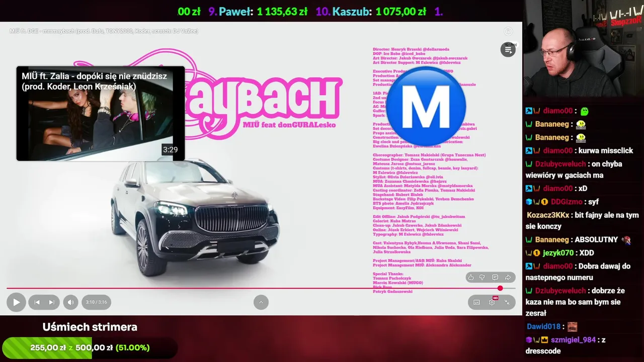Open the suggested MIÜ ft. Zalia video thumbnail

click(101, 114)
